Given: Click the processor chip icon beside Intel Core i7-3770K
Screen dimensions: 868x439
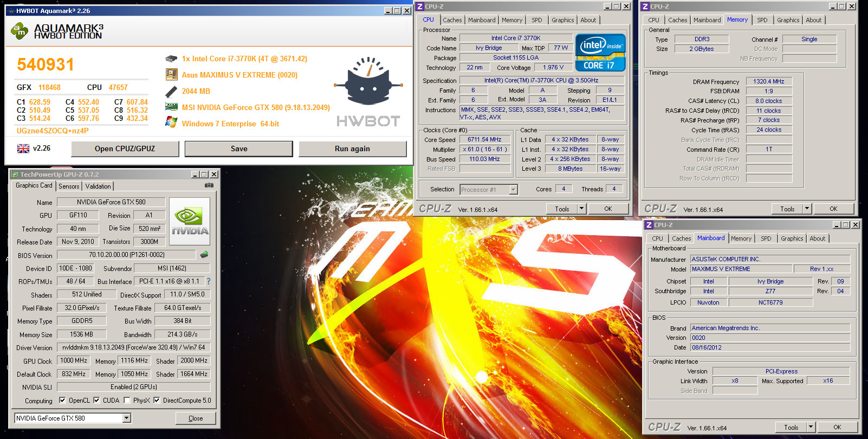Looking at the screenshot, I should [171, 59].
